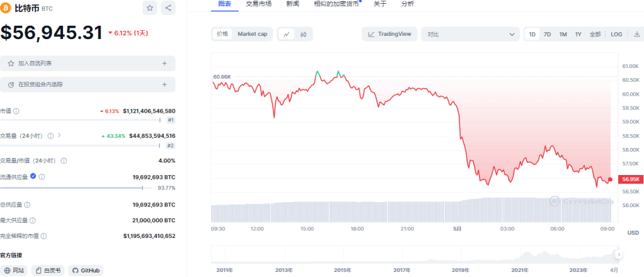This screenshot has width=644, height=277.
Task: Open the GitHub official link
Action: tap(86, 271)
